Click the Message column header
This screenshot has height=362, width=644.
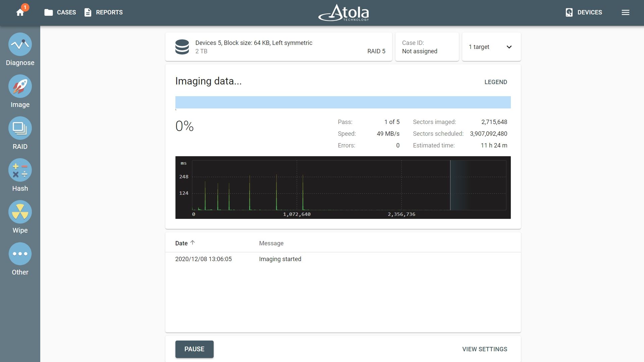(x=271, y=243)
